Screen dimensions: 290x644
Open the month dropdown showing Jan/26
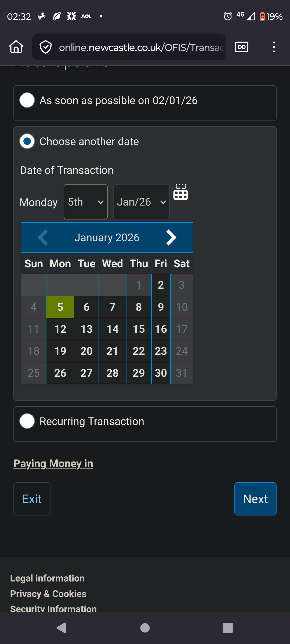coord(141,202)
